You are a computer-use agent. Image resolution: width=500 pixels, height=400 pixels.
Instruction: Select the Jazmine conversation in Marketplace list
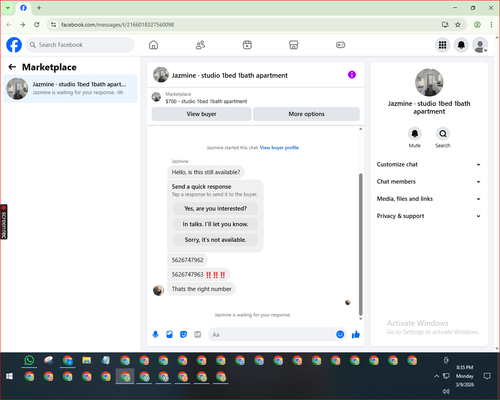pos(70,89)
